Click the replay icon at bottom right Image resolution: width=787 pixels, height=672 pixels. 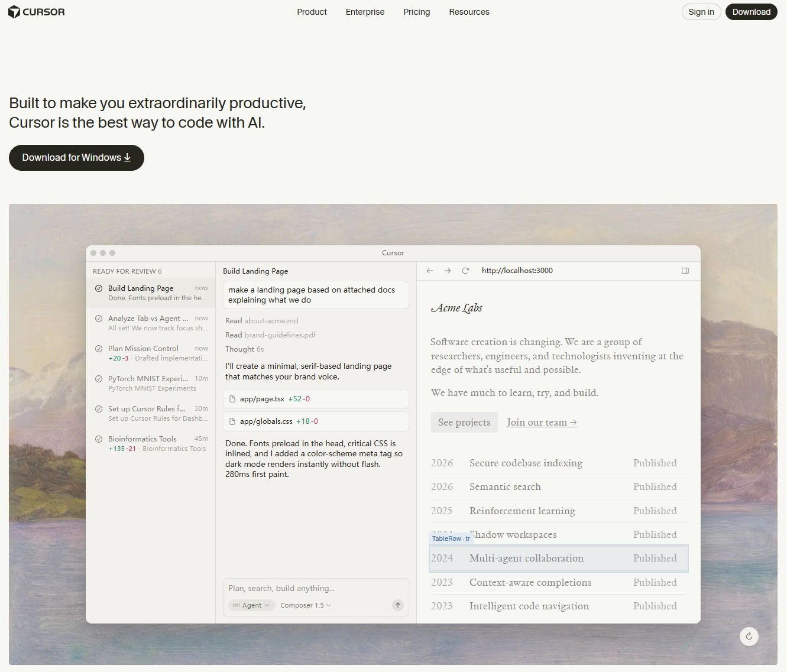tap(749, 636)
